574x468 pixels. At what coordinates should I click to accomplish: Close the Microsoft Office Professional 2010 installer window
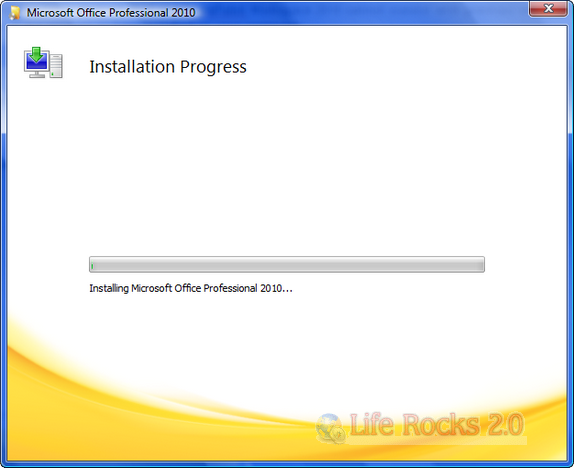pyautogui.click(x=548, y=8)
